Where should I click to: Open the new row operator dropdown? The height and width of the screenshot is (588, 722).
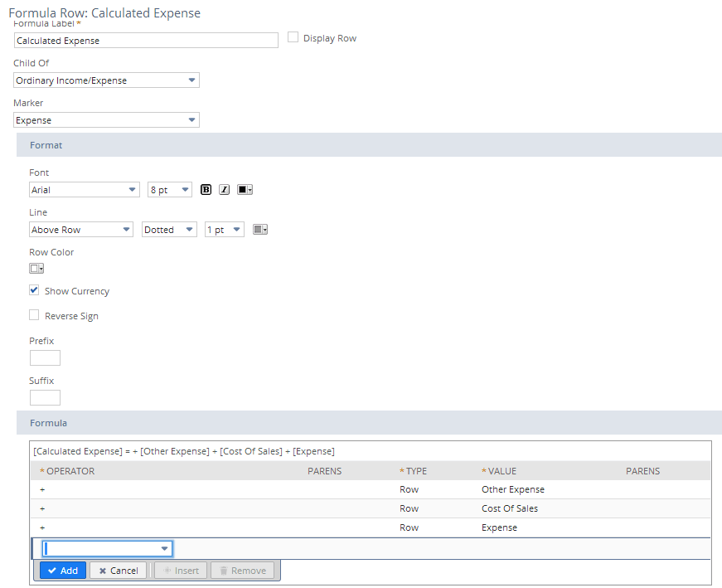pyautogui.click(x=108, y=548)
